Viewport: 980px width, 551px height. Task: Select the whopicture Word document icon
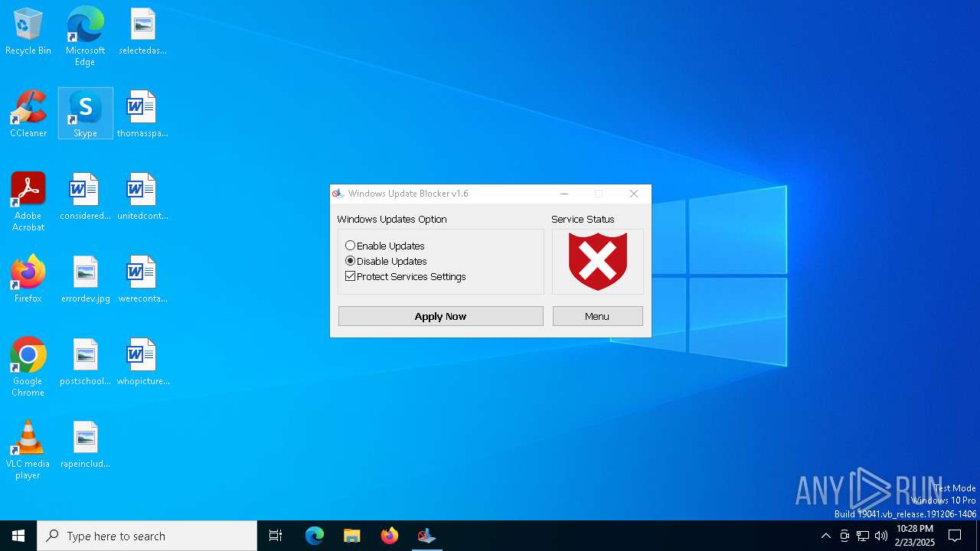[x=142, y=362]
